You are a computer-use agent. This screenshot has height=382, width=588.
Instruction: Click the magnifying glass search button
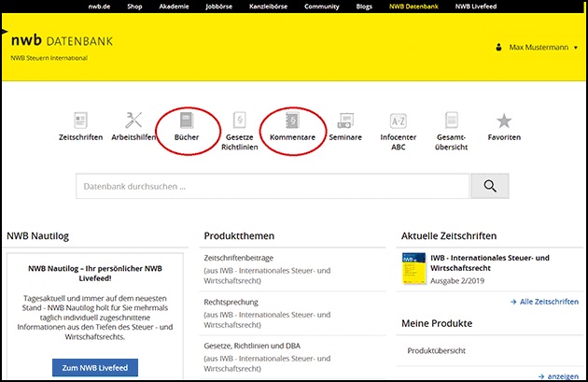tap(490, 186)
